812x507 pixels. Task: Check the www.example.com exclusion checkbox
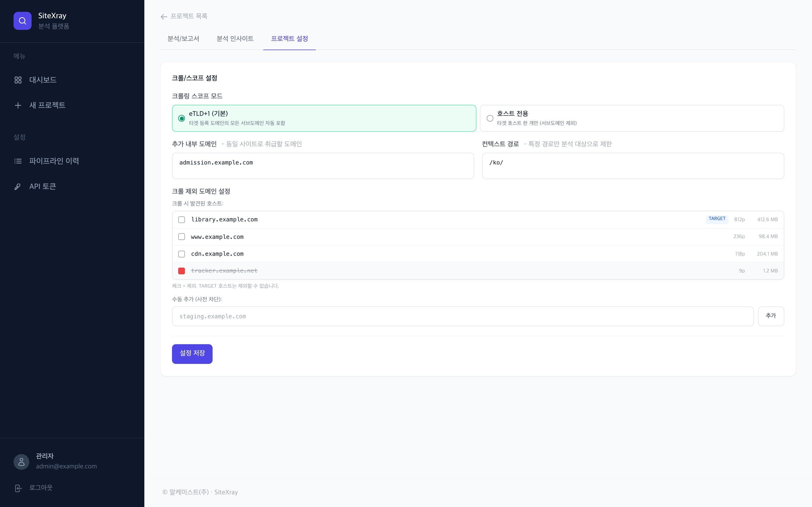coord(182,237)
